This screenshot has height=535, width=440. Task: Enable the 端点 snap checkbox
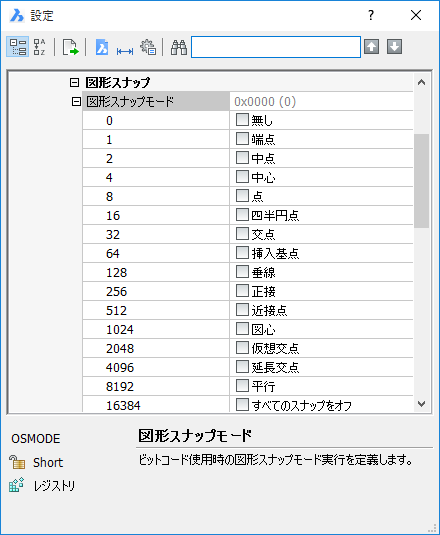pyautogui.click(x=242, y=139)
